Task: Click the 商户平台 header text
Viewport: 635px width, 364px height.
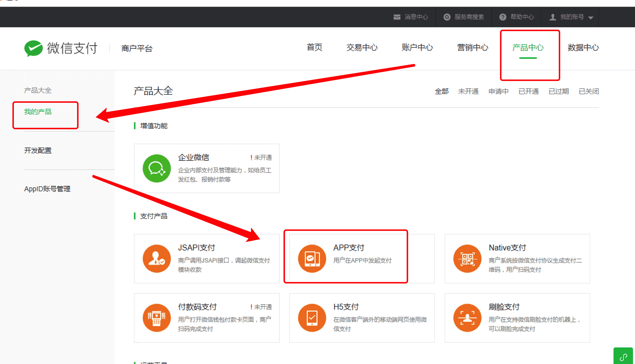Action: [x=137, y=48]
